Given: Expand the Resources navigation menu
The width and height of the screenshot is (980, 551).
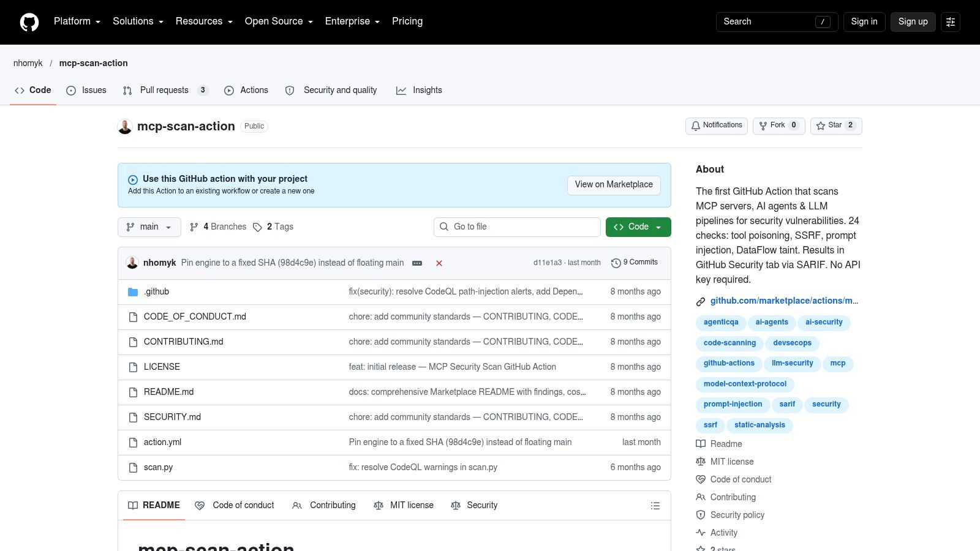Looking at the screenshot, I should 204,21.
